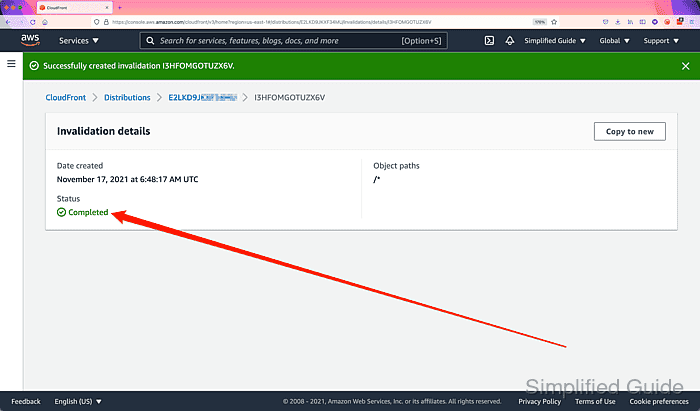Image resolution: width=700 pixels, height=411 pixels.
Task: Open the Distributions breadcrumb link
Action: point(127,97)
